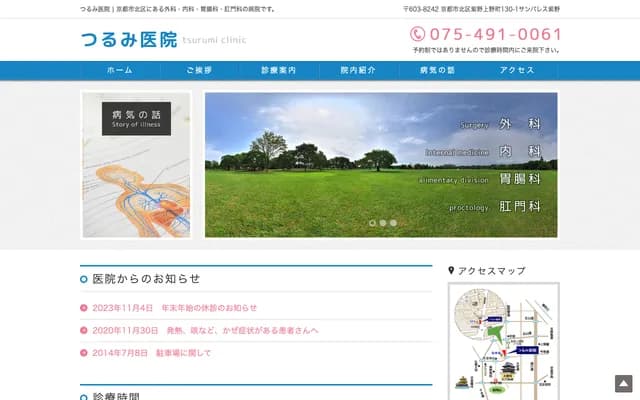
Task: Click the arrow icon before the 2023年11月4日 notice
Action: [x=84, y=308]
